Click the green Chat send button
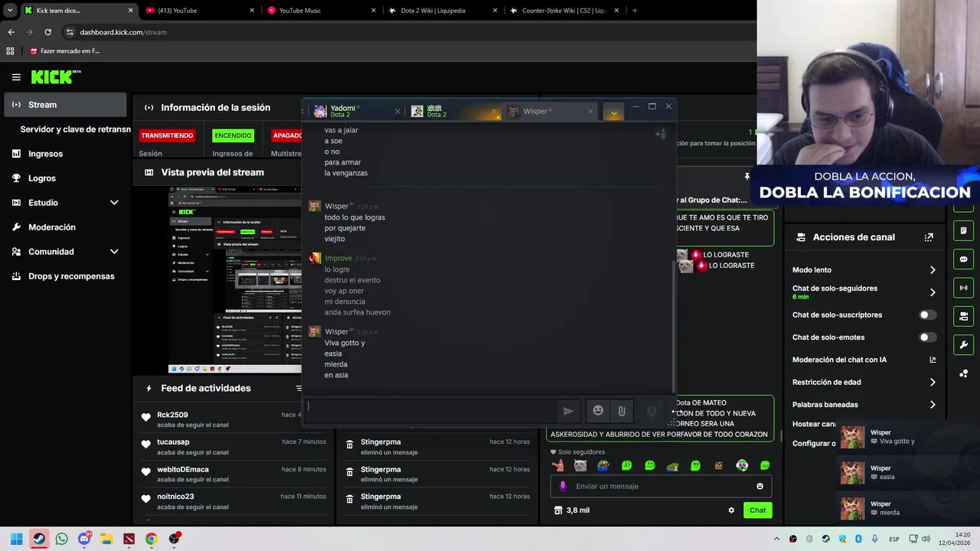The height and width of the screenshot is (551, 980). pyautogui.click(x=757, y=510)
